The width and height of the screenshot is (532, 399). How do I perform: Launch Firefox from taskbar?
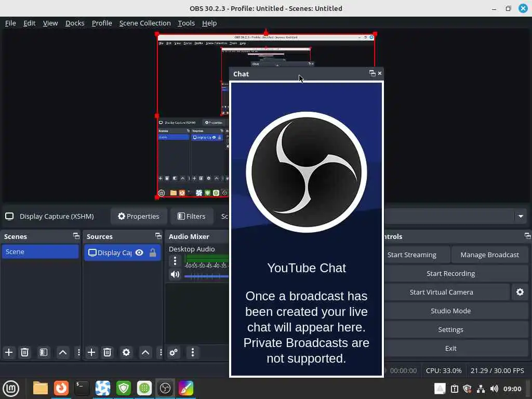(x=61, y=389)
